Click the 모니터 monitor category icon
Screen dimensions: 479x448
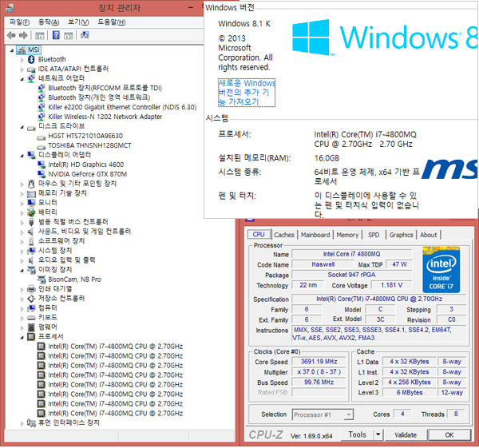tap(31, 203)
